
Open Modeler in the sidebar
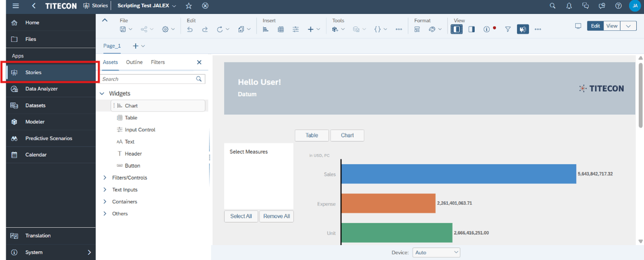click(x=50, y=122)
